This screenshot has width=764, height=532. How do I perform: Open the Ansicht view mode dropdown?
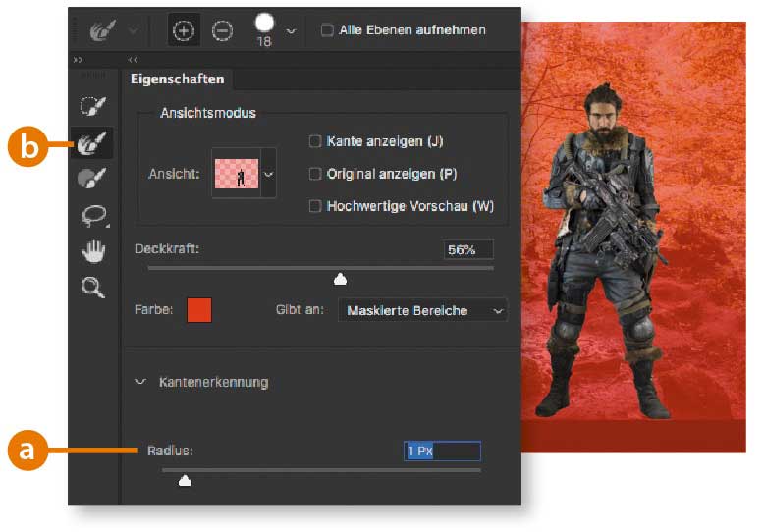pos(268,174)
